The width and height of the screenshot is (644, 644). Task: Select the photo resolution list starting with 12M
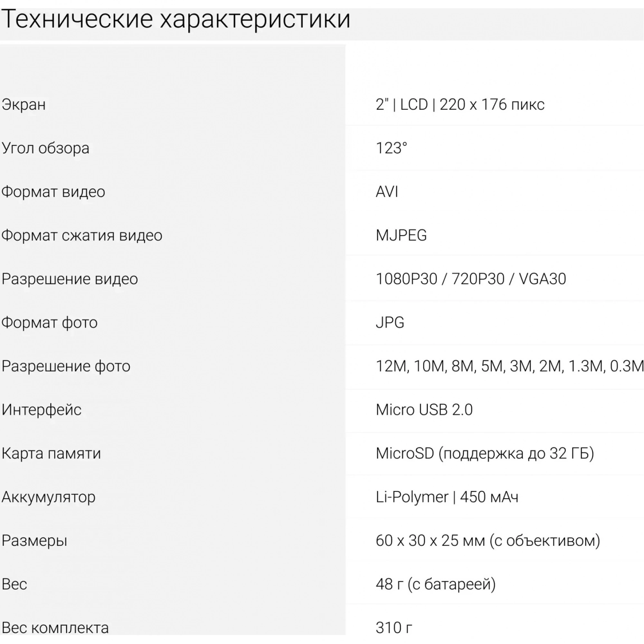[x=509, y=366]
